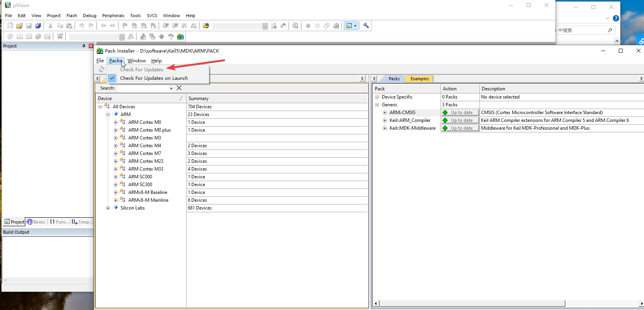
Task: Open the SVCS menu in µVision
Action: (152, 16)
